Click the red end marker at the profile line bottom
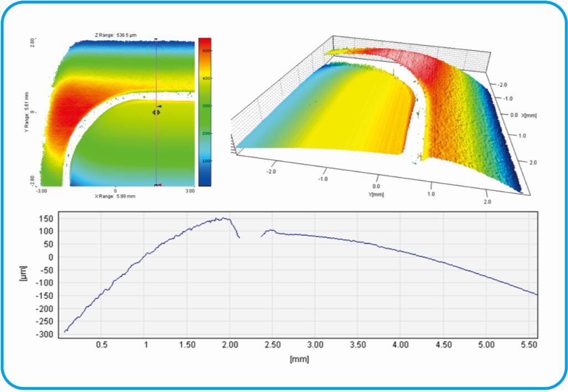This screenshot has height=392, width=568. [157, 185]
